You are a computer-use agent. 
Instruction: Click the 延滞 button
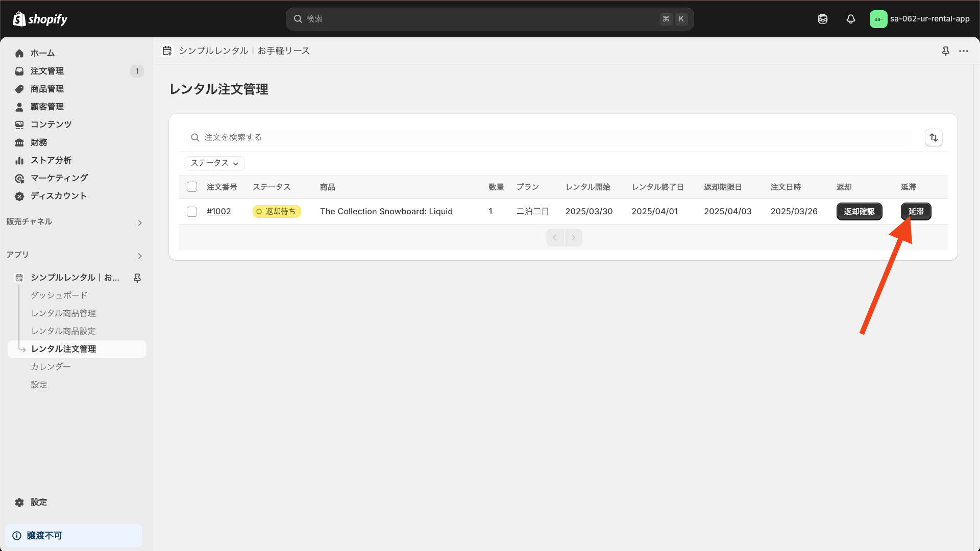tap(916, 211)
